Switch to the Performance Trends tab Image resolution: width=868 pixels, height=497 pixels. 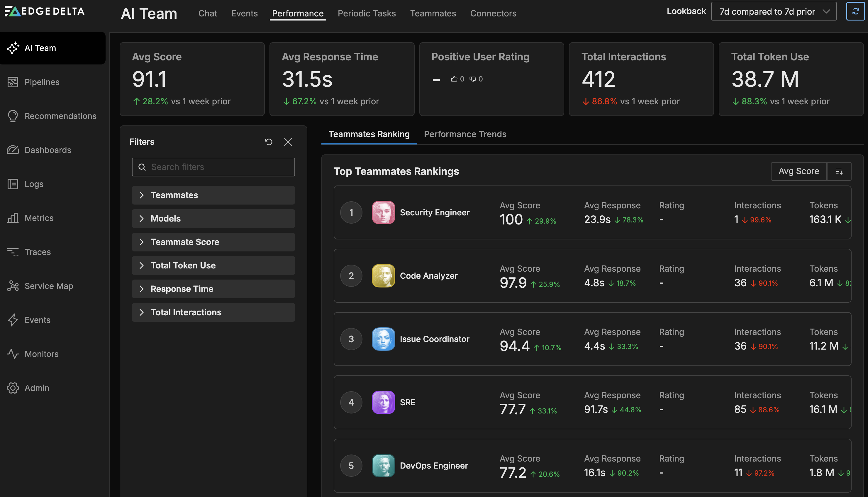tap(465, 134)
